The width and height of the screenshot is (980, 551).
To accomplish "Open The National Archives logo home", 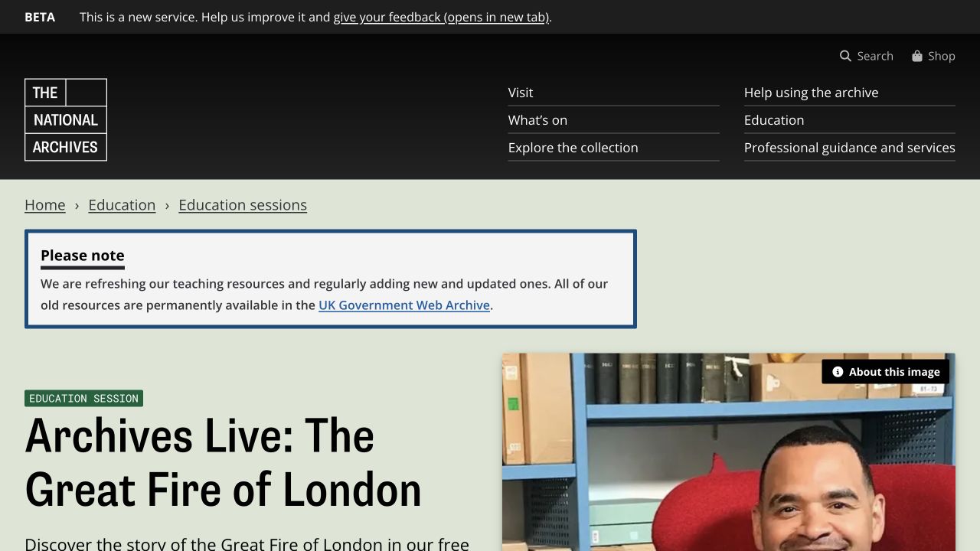I will click(x=66, y=120).
